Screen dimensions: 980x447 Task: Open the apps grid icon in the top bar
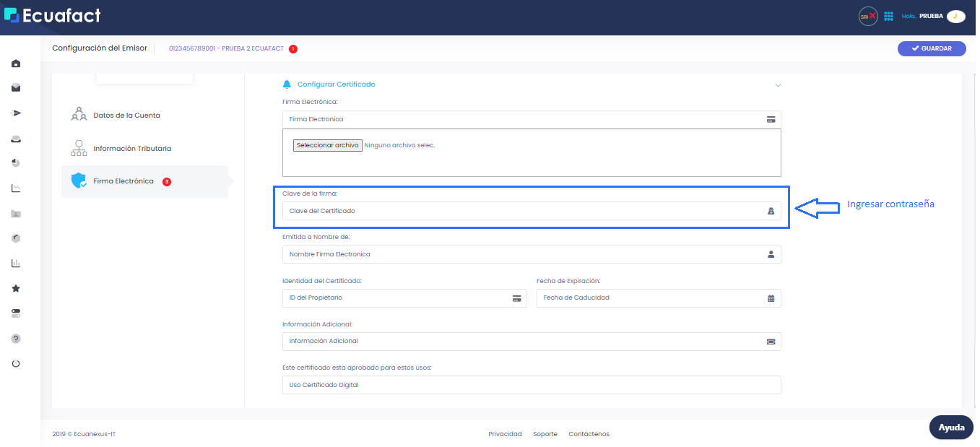click(x=889, y=15)
